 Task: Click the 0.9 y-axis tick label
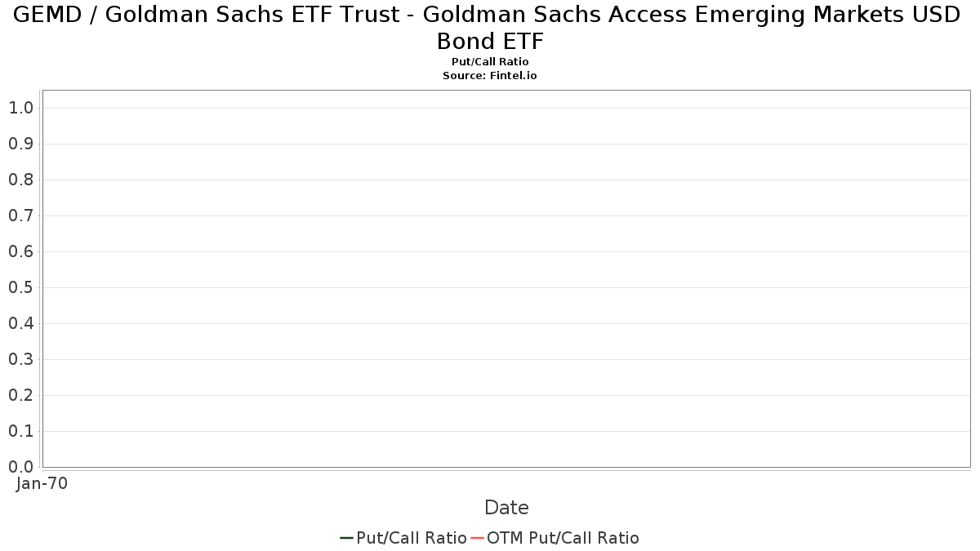click(x=20, y=144)
